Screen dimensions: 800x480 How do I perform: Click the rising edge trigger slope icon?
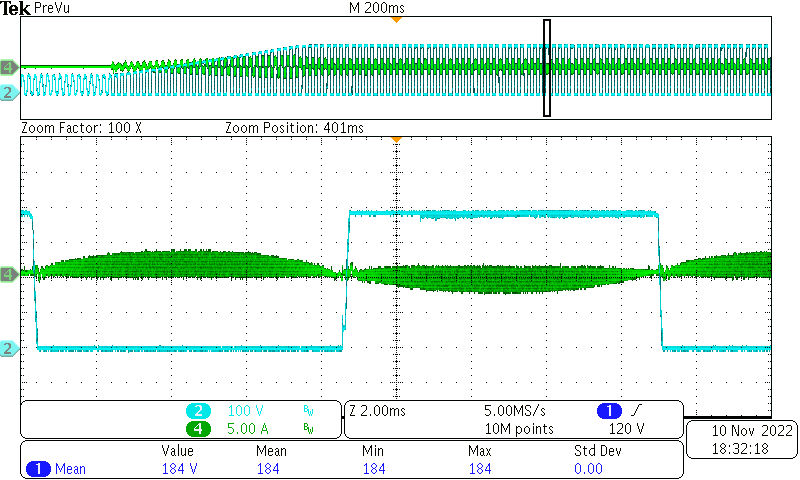pyautogui.click(x=636, y=411)
